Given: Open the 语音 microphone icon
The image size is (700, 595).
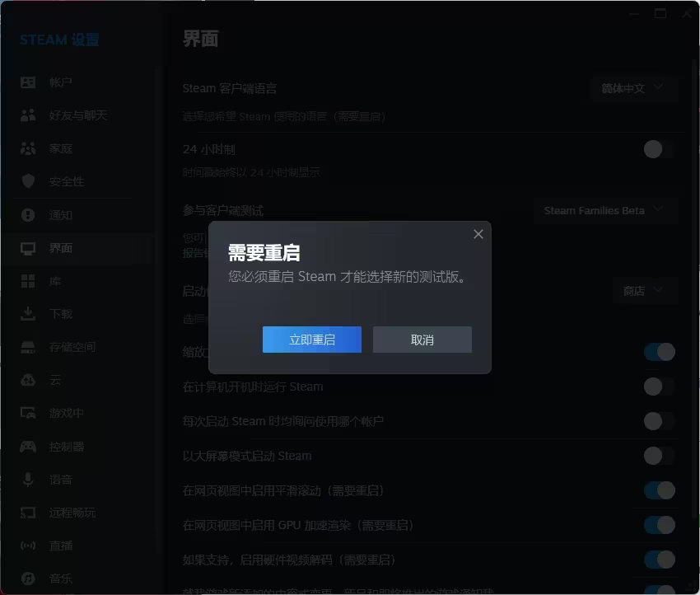Looking at the screenshot, I should click(28, 480).
